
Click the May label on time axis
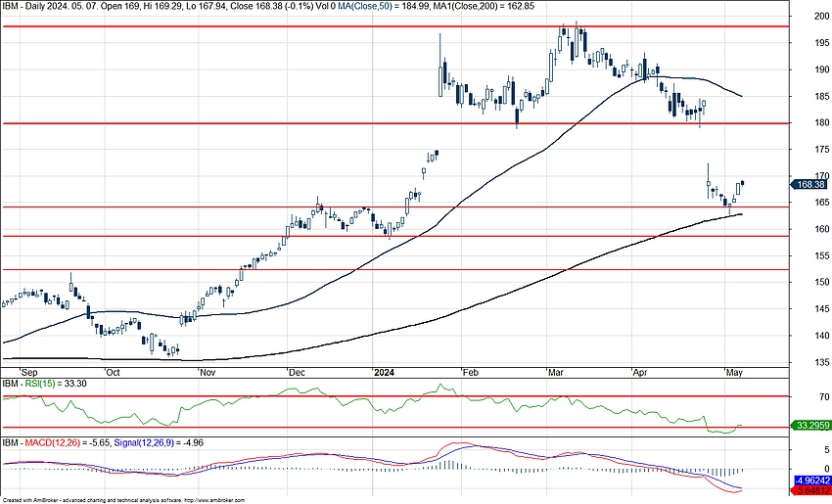click(734, 373)
